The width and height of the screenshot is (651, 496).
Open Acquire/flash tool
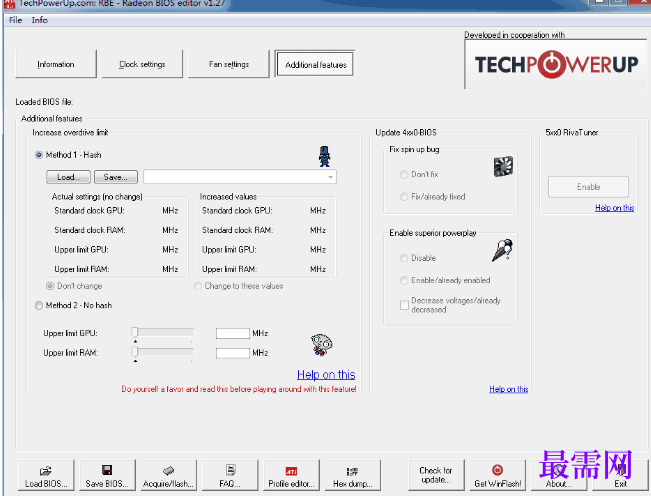point(168,475)
